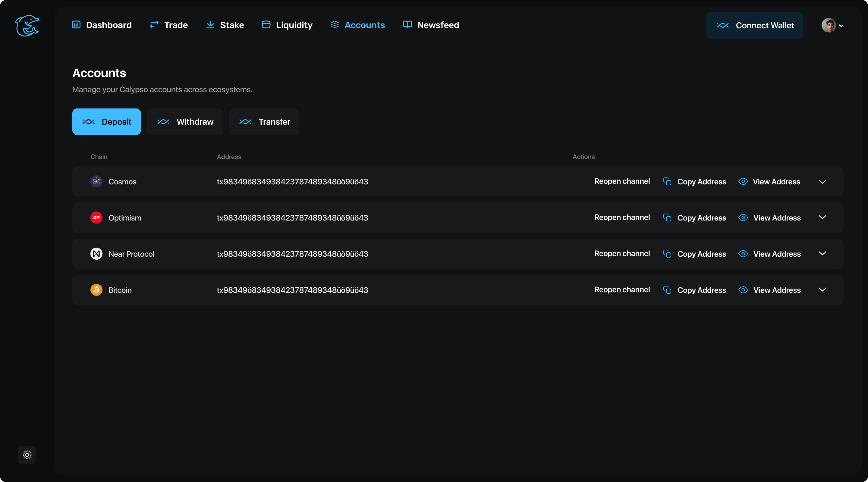
Task: Expand the Bitcoin account row chevron
Action: point(822,290)
